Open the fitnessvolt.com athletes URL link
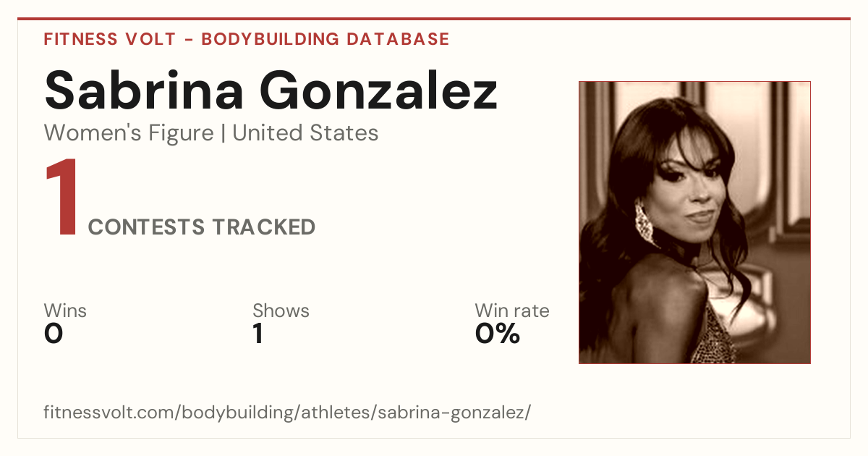The width and height of the screenshot is (868, 456). [x=288, y=413]
